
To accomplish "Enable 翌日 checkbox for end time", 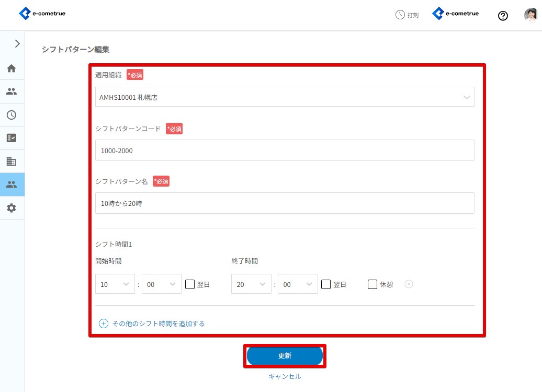I will click(326, 284).
